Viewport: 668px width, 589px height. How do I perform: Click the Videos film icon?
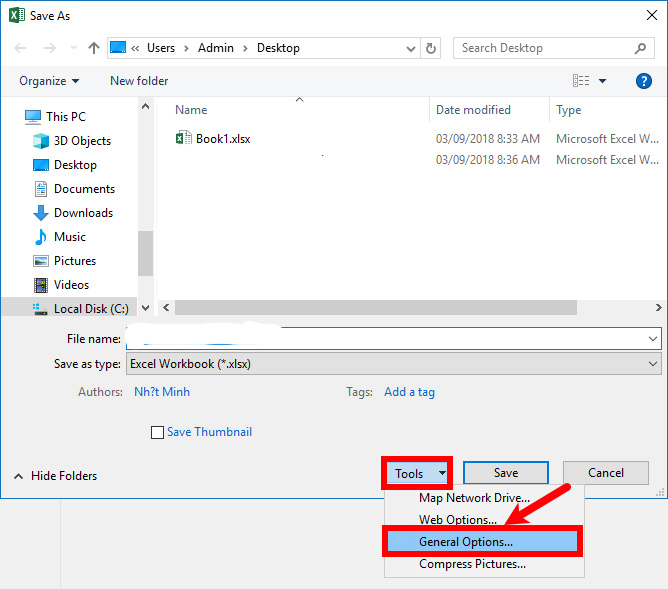coord(41,285)
